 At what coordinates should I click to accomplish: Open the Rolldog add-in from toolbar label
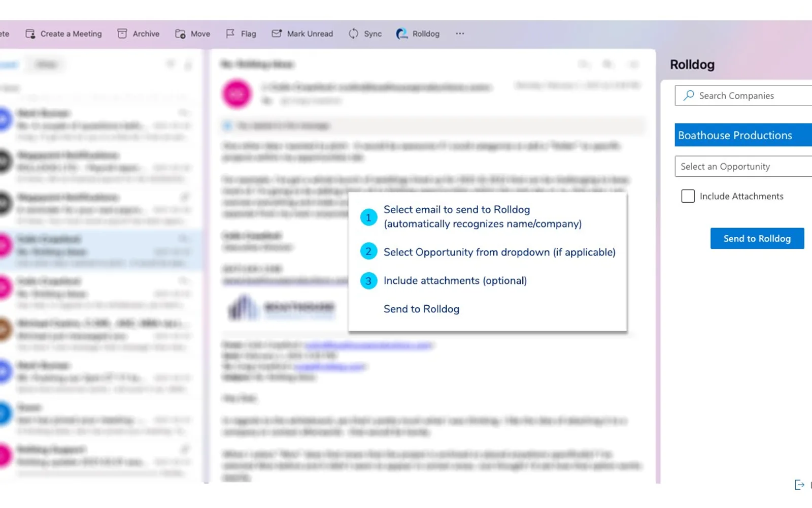tap(426, 34)
